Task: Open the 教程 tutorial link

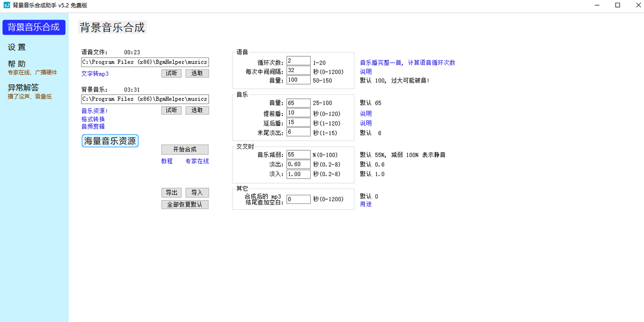Action: point(166,161)
